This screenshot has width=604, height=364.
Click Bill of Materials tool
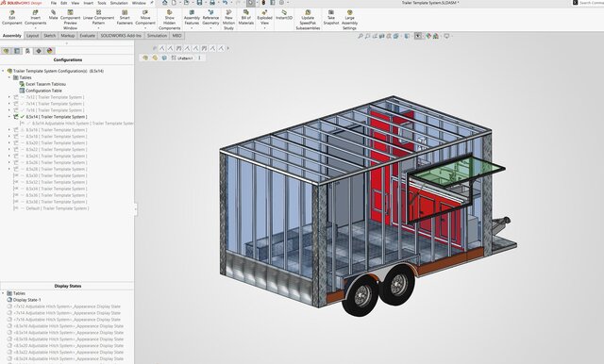[245, 18]
